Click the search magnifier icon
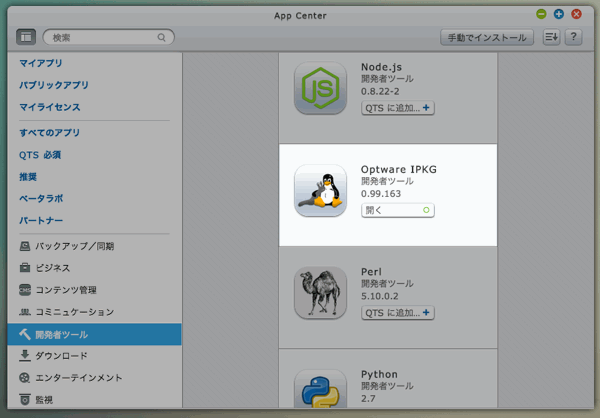600x418 pixels. click(x=161, y=38)
